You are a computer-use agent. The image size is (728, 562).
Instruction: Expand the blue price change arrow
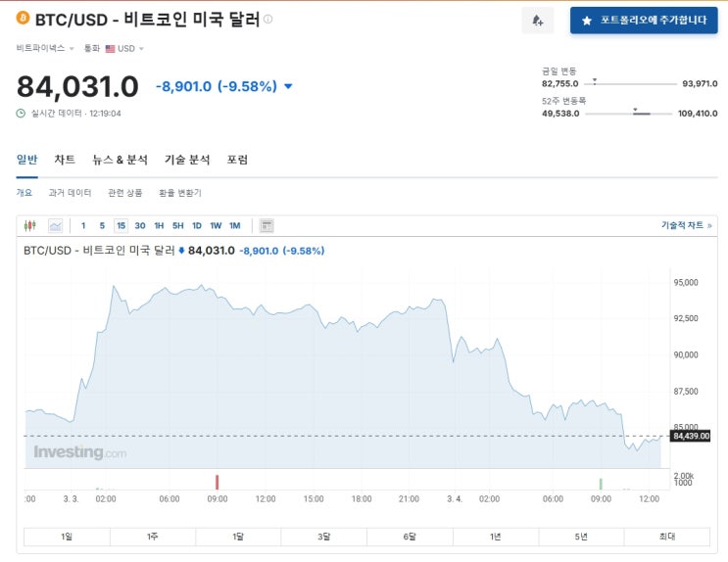tap(288, 86)
